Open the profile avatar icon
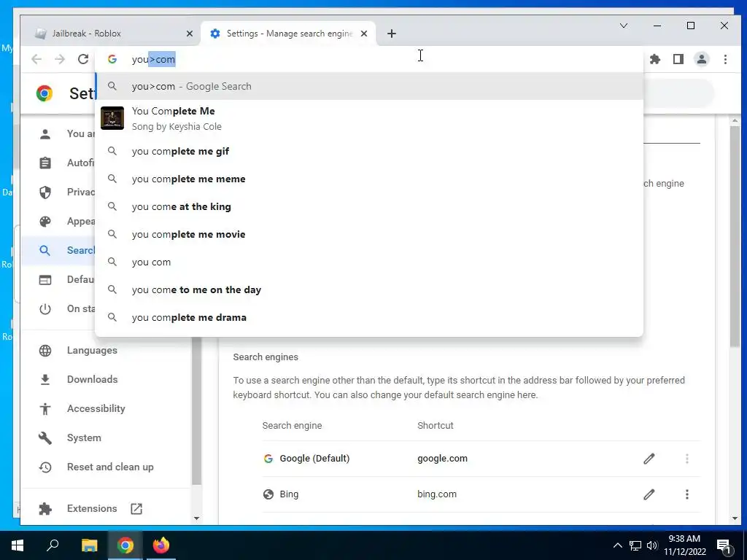 (x=702, y=59)
